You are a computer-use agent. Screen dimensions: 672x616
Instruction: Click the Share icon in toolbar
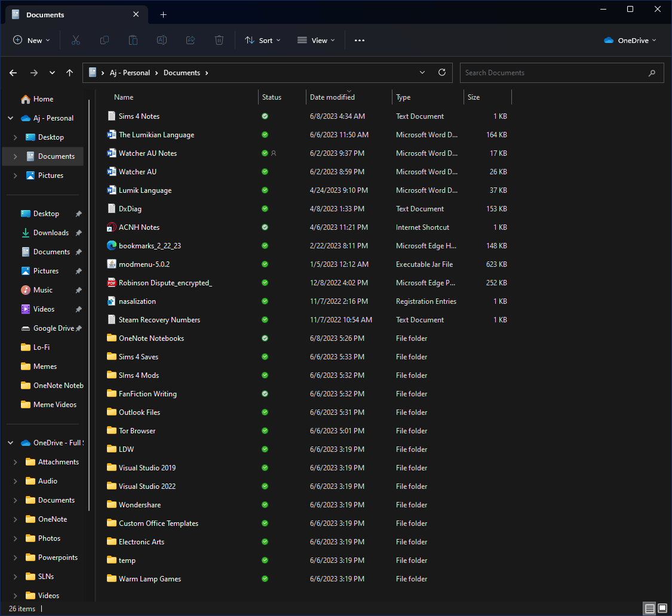[x=191, y=40]
